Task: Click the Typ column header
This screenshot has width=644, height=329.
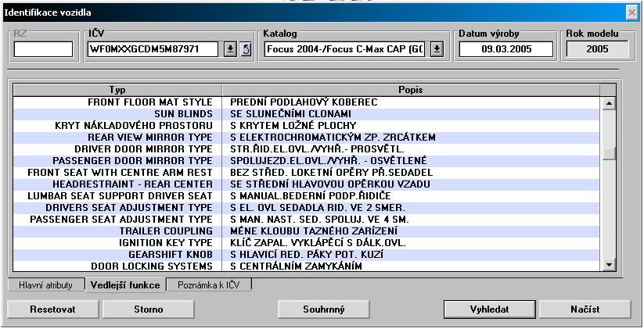Action: [117, 90]
